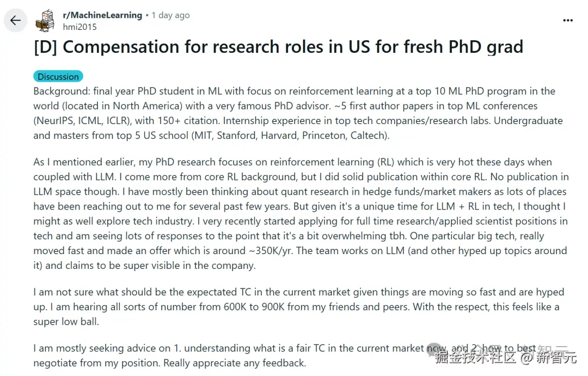Screen dimensions: 588x376
Task: Open user profile hmi2015
Action: pos(80,27)
